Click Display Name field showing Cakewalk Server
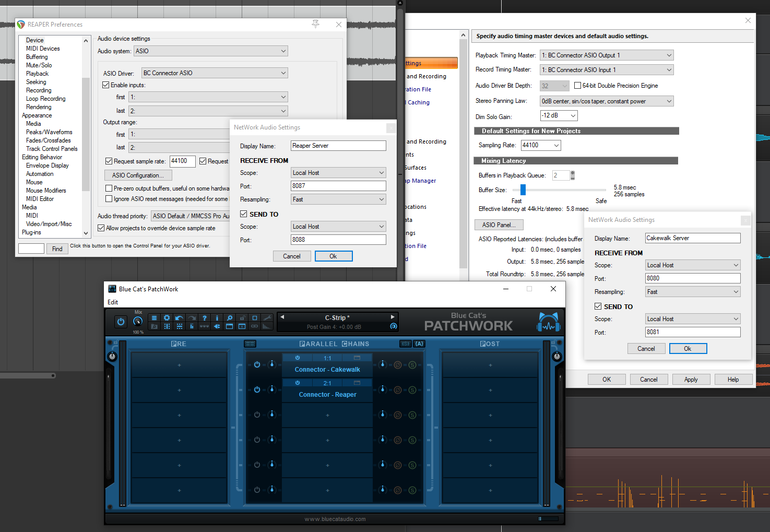 point(693,238)
